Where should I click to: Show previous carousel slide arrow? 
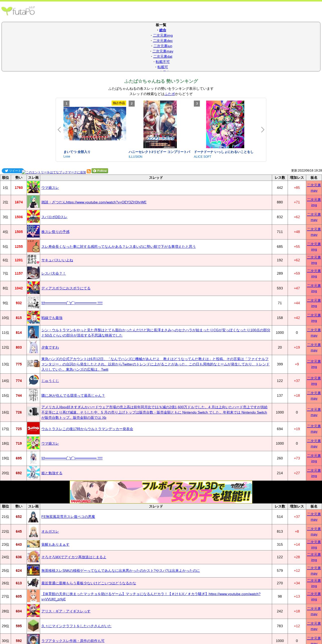tap(59, 130)
